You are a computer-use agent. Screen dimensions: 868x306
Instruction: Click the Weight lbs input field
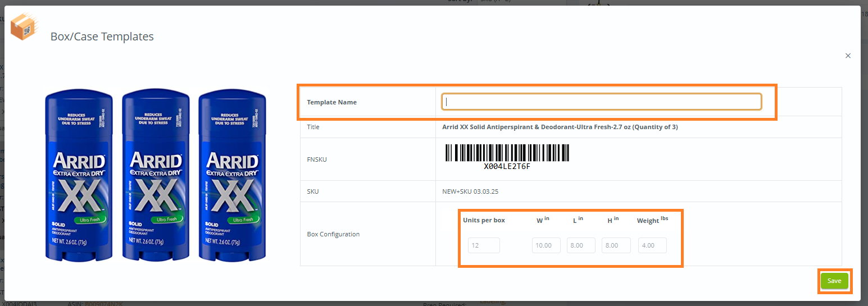pos(652,245)
